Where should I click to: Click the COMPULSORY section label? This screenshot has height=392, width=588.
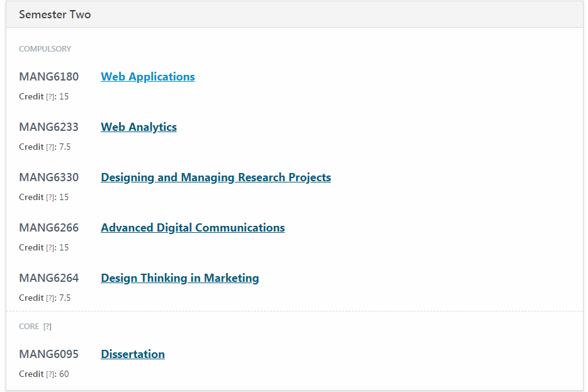click(x=45, y=49)
